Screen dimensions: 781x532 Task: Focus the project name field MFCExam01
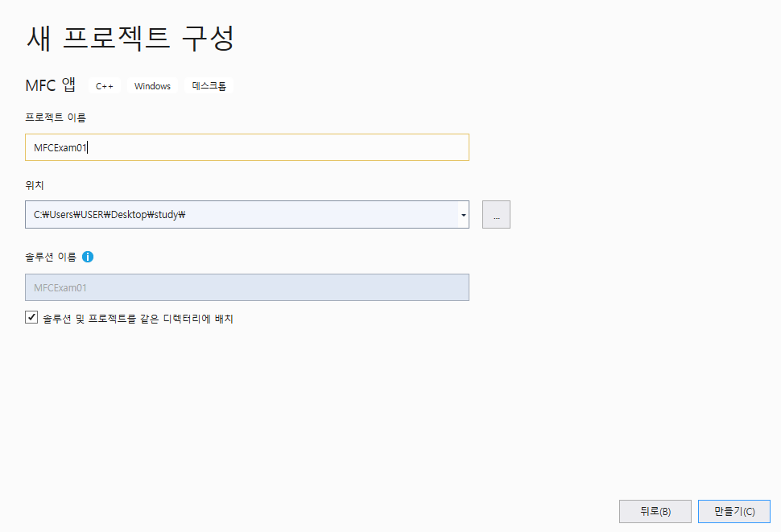pyautogui.click(x=247, y=147)
